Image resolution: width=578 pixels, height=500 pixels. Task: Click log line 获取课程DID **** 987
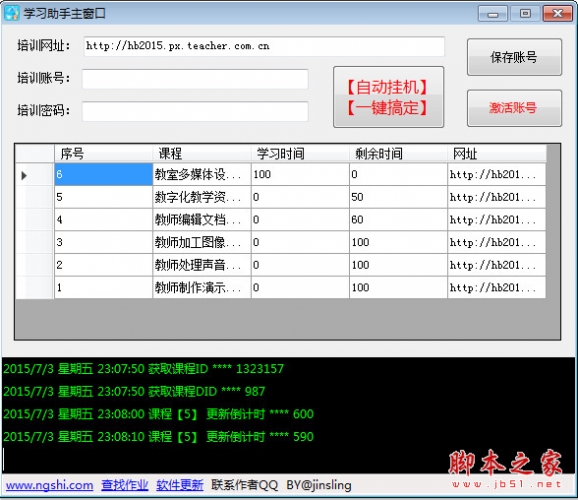[x=134, y=392]
